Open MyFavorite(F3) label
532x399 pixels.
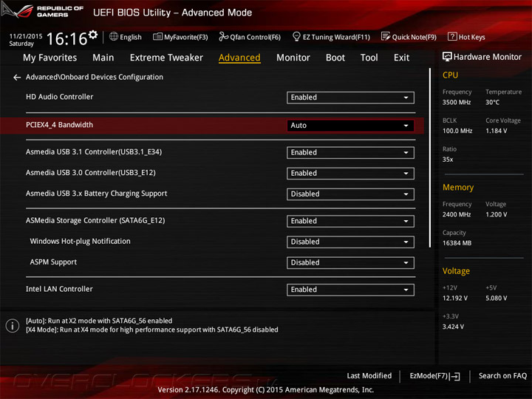(x=186, y=37)
